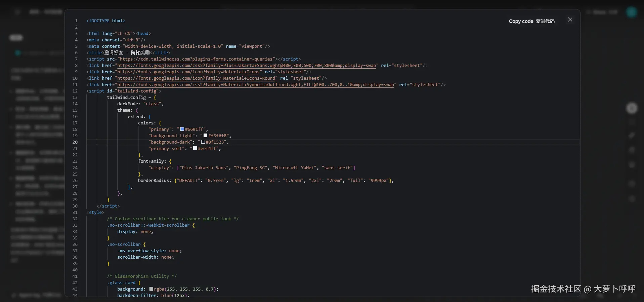Viewport: 644px width, 302px height.
Task: Open the Material+Icons stylesheet link on line 9
Action: pyautogui.click(x=188, y=72)
